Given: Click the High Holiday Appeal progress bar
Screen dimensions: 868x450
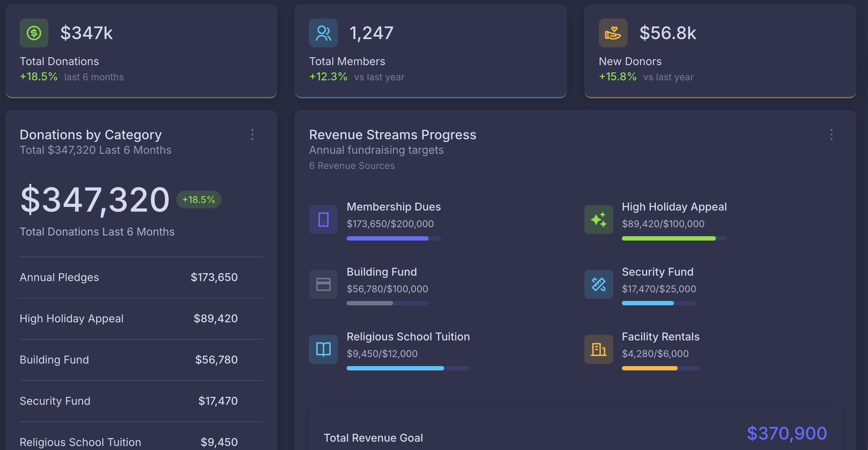Looking at the screenshot, I should (x=674, y=238).
